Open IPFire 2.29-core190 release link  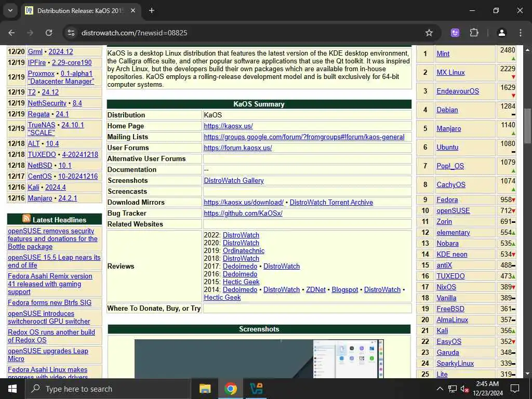click(x=72, y=62)
